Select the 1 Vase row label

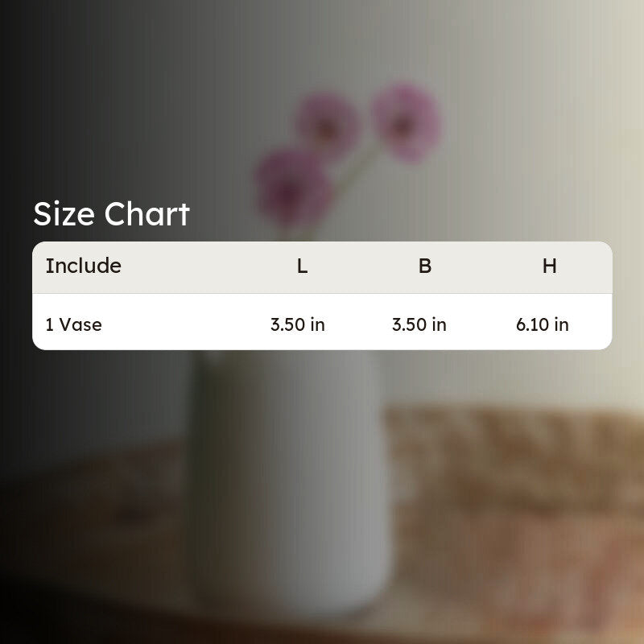click(x=73, y=324)
